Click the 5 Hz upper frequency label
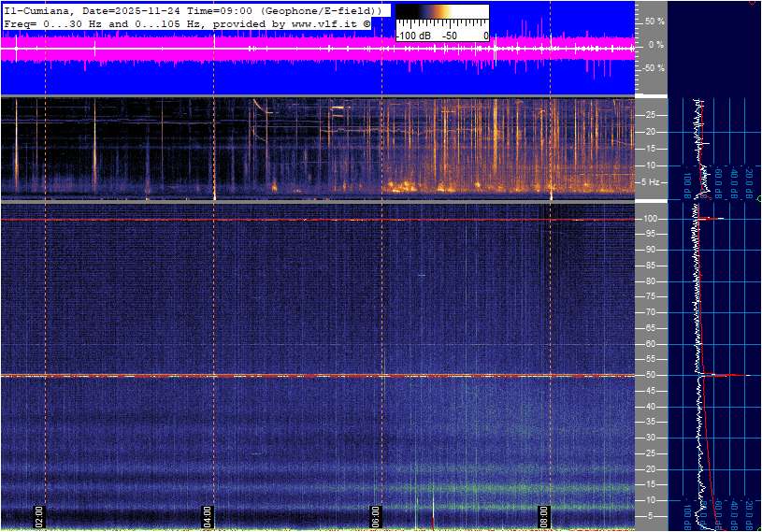Image resolution: width=762 pixels, height=532 pixels. (x=653, y=182)
